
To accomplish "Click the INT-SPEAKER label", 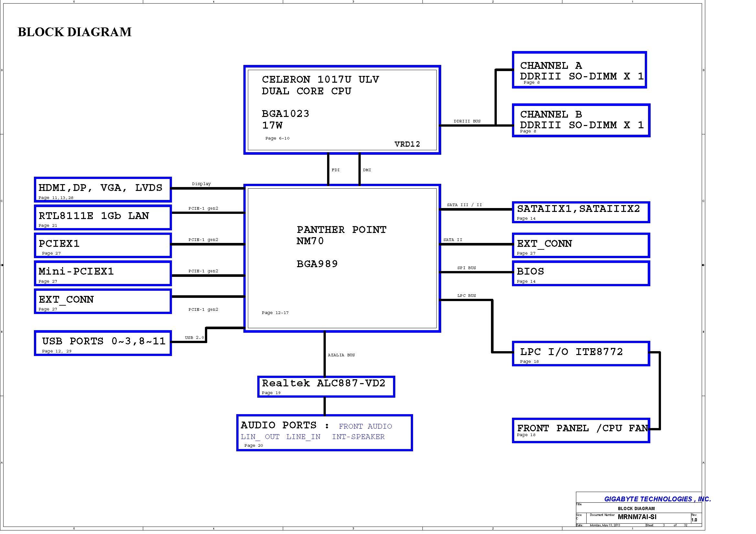I will pyautogui.click(x=358, y=437).
